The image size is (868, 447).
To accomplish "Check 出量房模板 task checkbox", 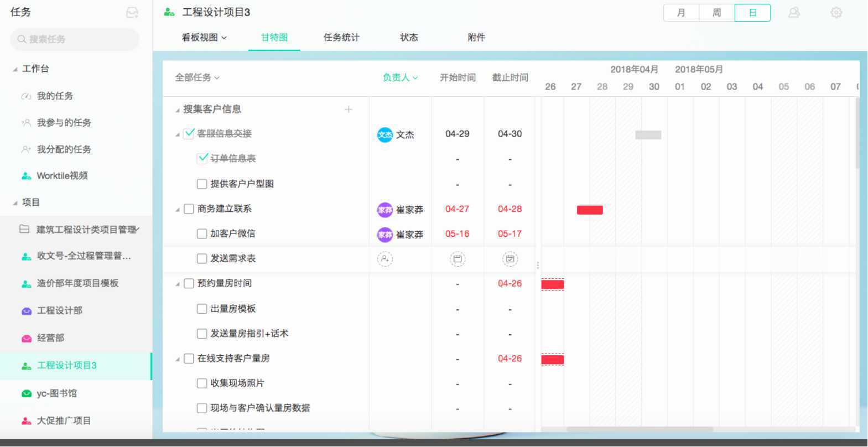I will [x=202, y=309].
